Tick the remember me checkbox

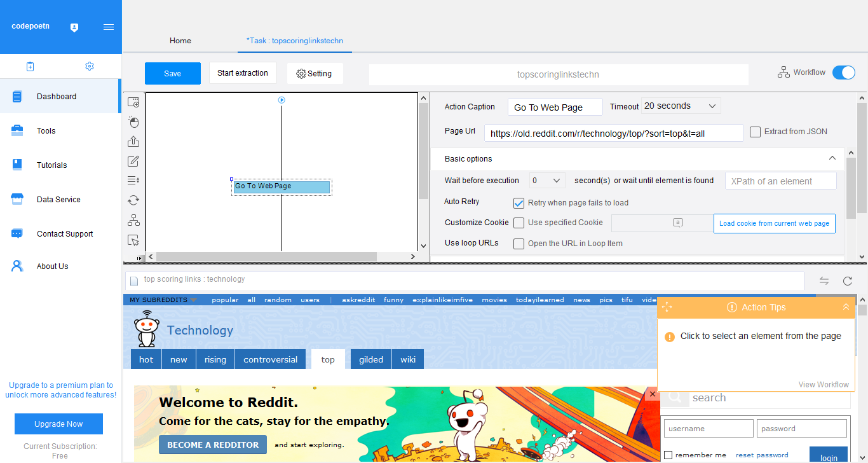coord(668,455)
